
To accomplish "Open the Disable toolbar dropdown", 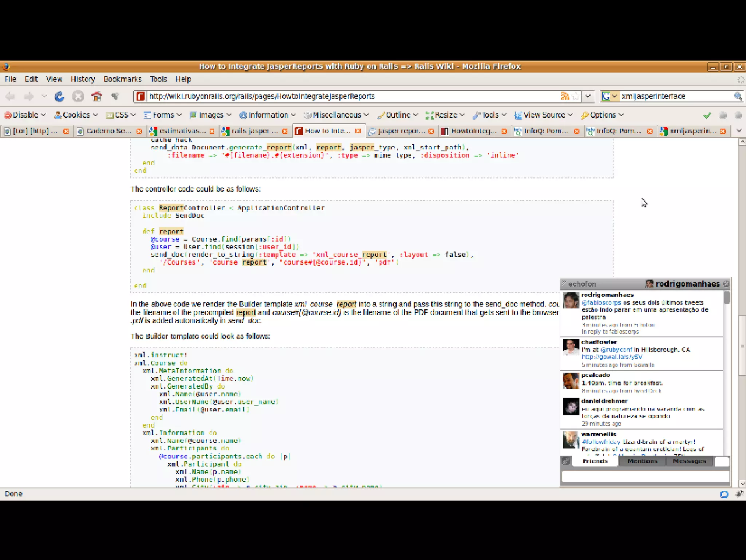I will 25,115.
